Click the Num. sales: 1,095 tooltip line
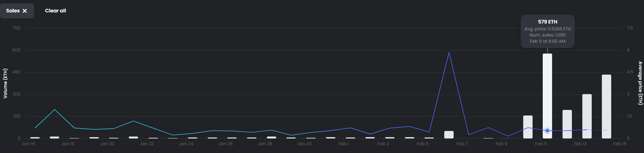The height and width of the screenshot is (153, 644). click(547, 35)
